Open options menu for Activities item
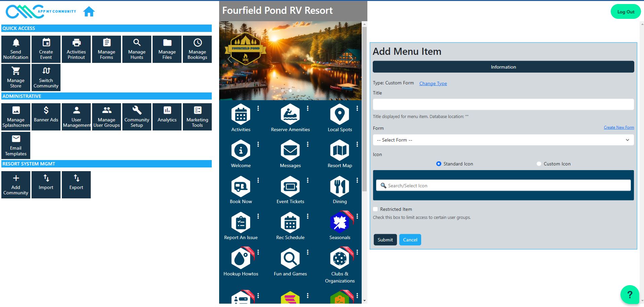 point(258,108)
